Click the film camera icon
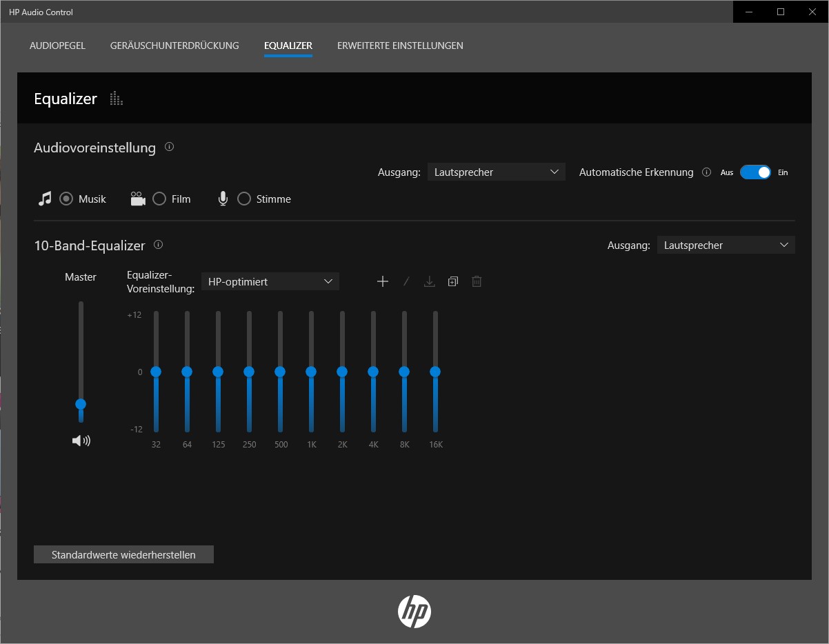This screenshot has width=829, height=644. pos(138,199)
